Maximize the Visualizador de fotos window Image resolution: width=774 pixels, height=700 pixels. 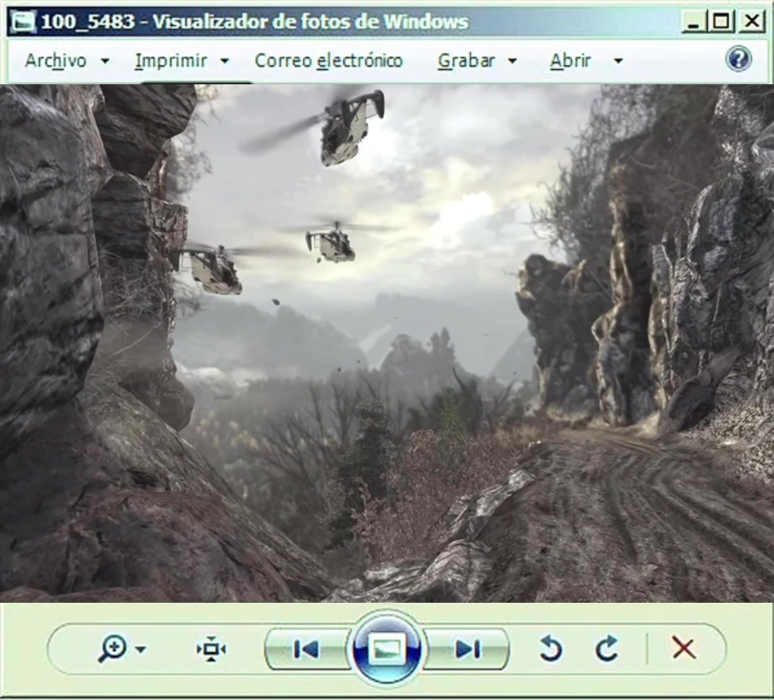pyautogui.click(x=721, y=22)
